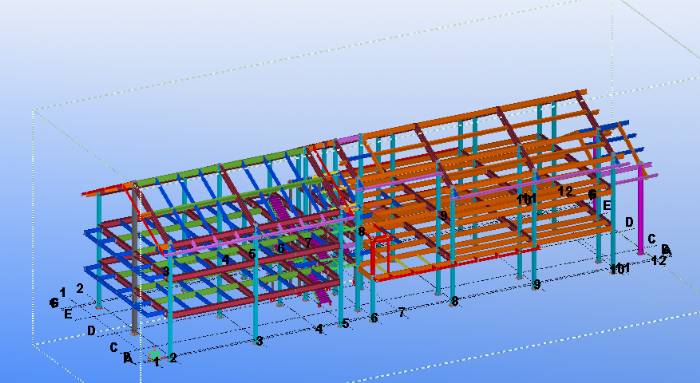Click ground-level grid label 3 beside the column base
The height and width of the screenshot is (383, 700).
259,341
